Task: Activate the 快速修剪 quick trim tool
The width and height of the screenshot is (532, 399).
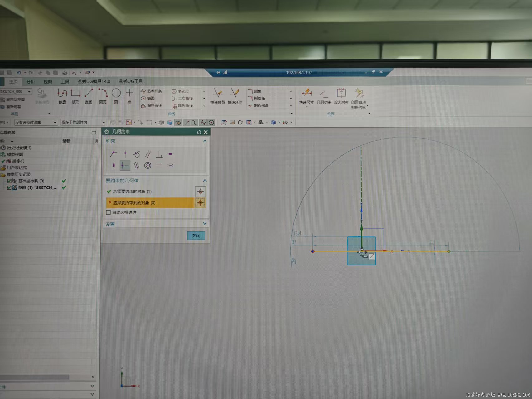Action: [217, 96]
